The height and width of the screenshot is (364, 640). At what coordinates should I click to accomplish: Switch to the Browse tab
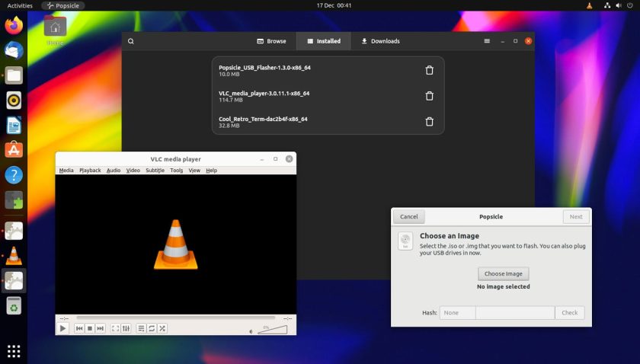point(271,41)
